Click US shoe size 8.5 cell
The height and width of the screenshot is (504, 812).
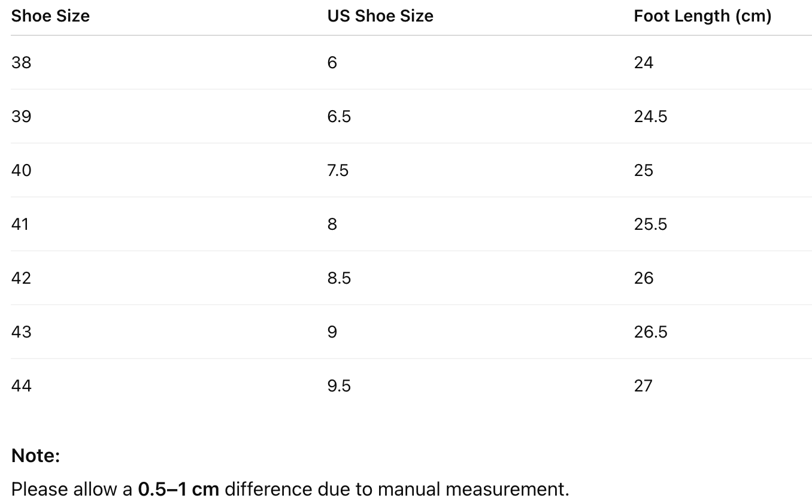point(339,278)
